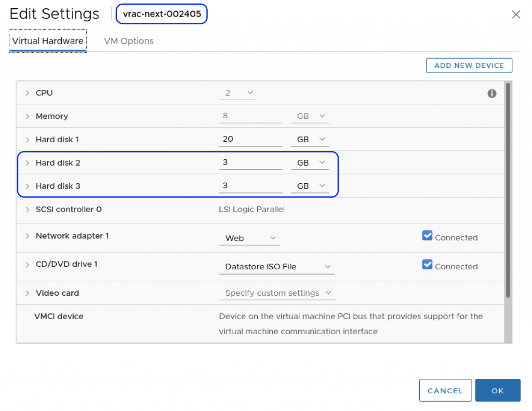This screenshot has width=532, height=411.
Task: Expand the Memory settings row
Action: click(x=28, y=116)
